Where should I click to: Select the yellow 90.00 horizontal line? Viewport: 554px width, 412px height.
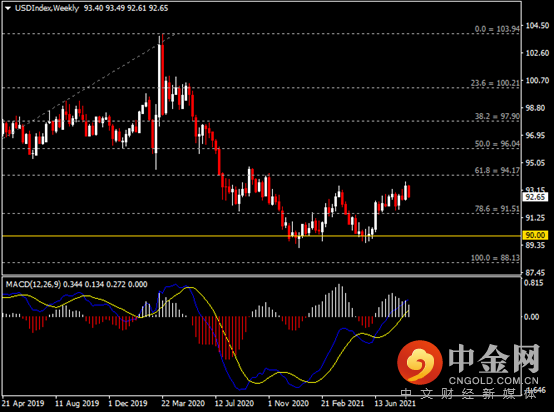tap(261, 236)
